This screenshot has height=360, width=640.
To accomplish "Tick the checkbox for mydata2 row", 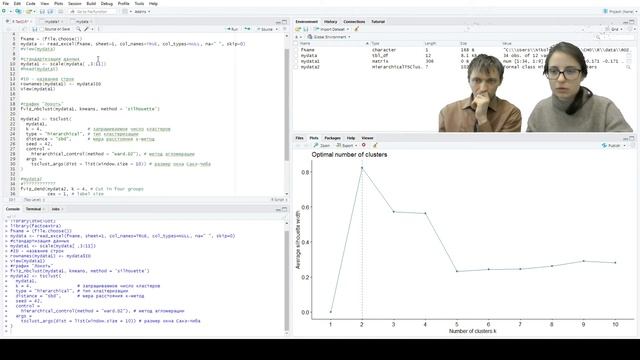I will tap(296, 67).
